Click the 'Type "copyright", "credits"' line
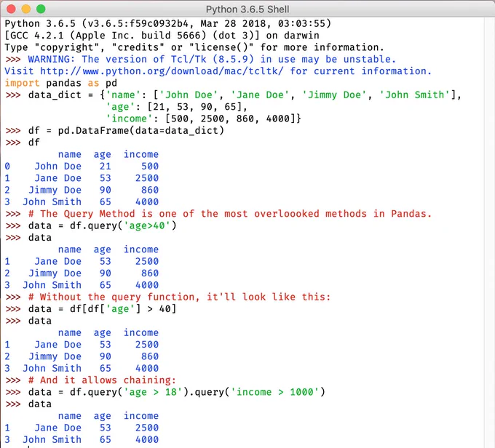Image resolution: width=495 pixels, height=448 pixels. [x=194, y=47]
